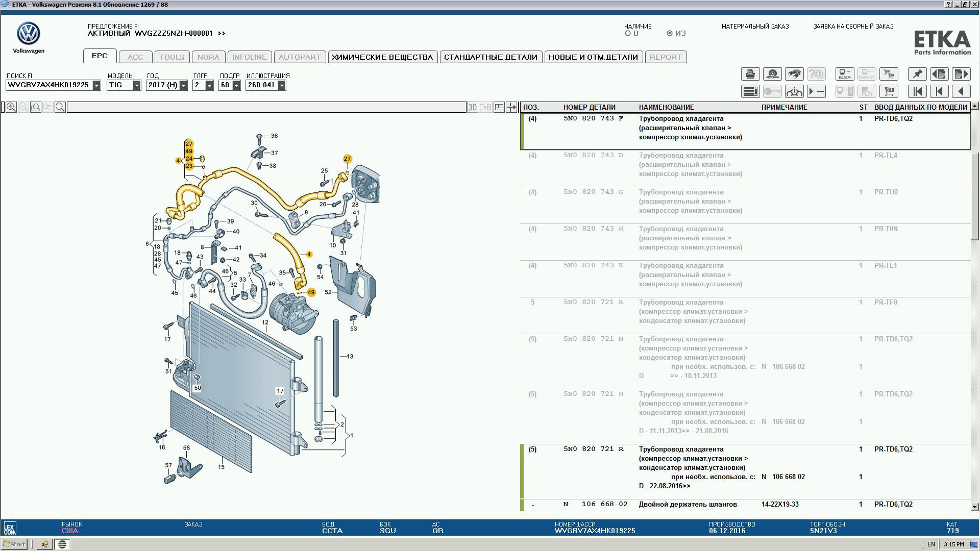Open ELSA workshop information button

point(845,74)
